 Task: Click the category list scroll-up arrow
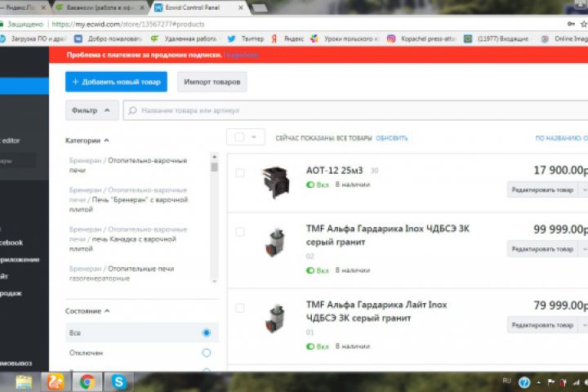214,157
